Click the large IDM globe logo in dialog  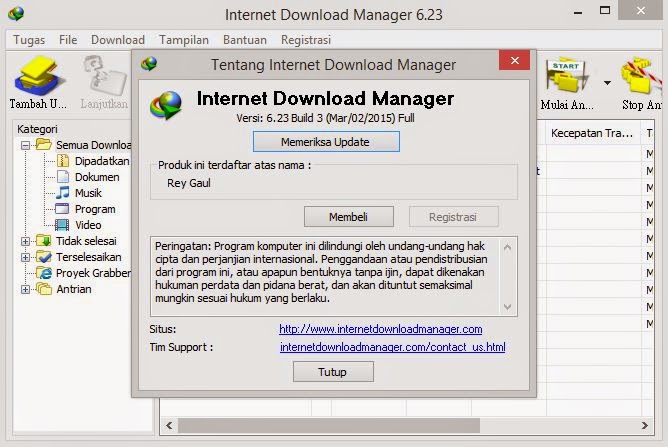point(166,105)
